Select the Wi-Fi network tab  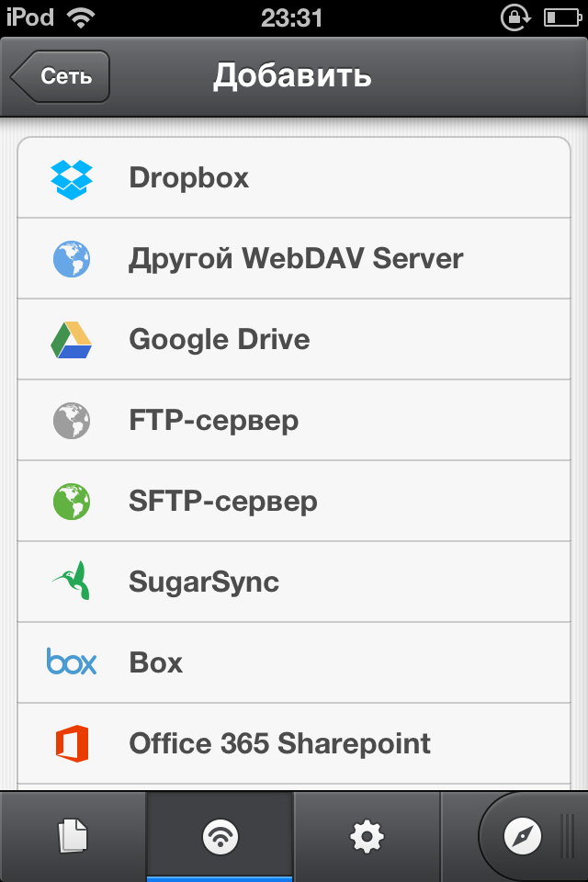[x=220, y=836]
